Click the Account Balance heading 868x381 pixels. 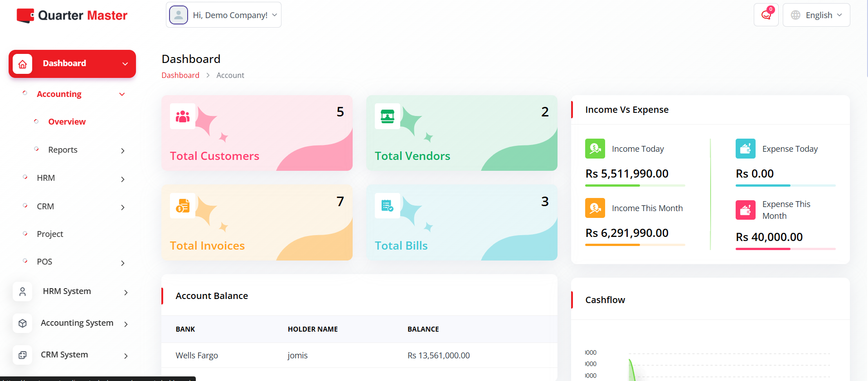212,296
